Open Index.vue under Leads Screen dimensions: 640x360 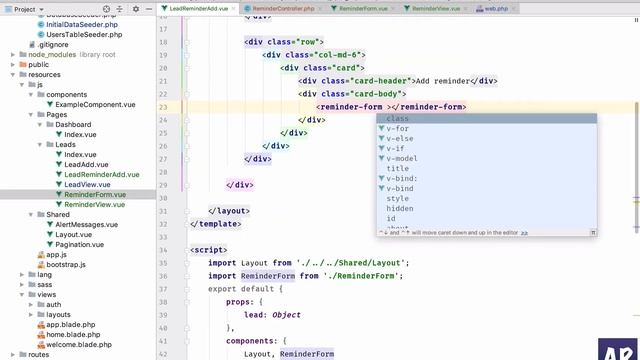click(x=80, y=155)
